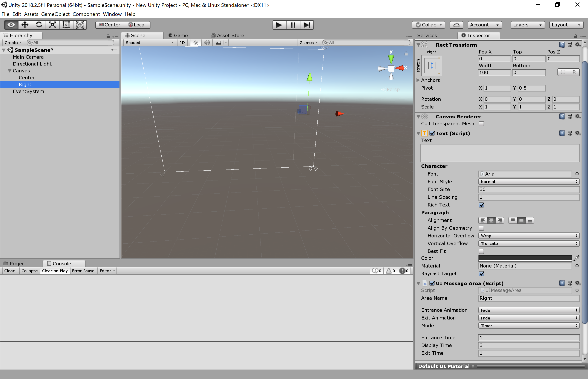Toggle scene lighting sun icon
The width and height of the screenshot is (588, 379).
tap(196, 43)
